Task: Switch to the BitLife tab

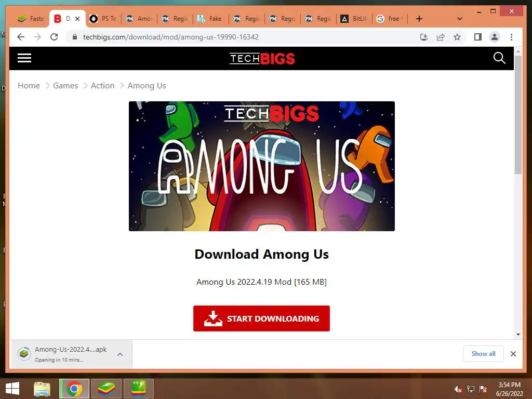Action: tap(354, 19)
